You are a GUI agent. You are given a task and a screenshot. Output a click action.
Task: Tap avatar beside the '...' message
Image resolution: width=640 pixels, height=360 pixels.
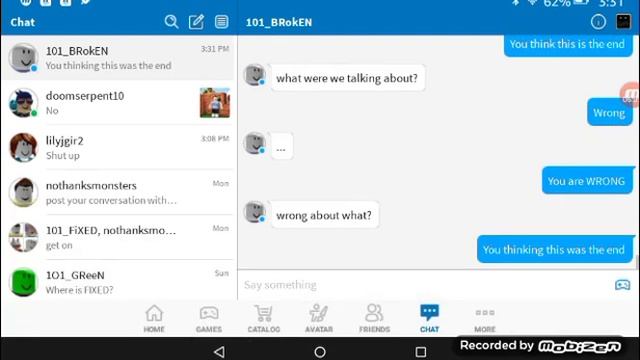(255, 143)
